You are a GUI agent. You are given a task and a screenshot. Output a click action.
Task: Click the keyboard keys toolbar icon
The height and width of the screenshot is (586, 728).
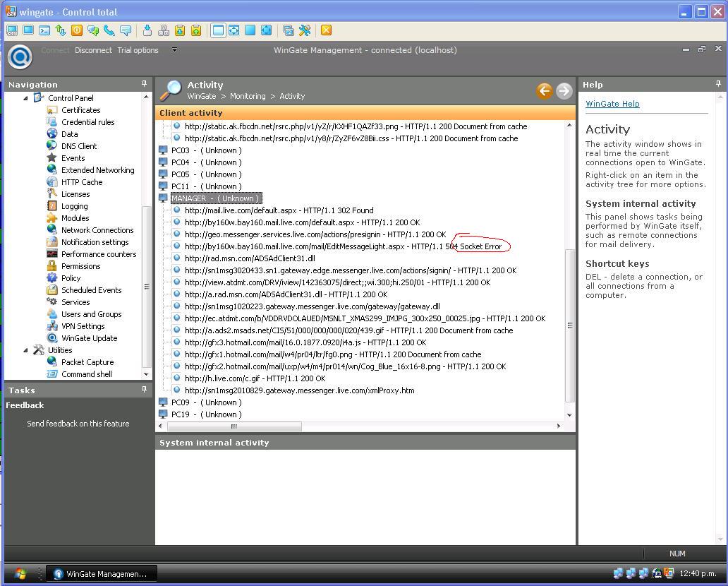(164, 30)
